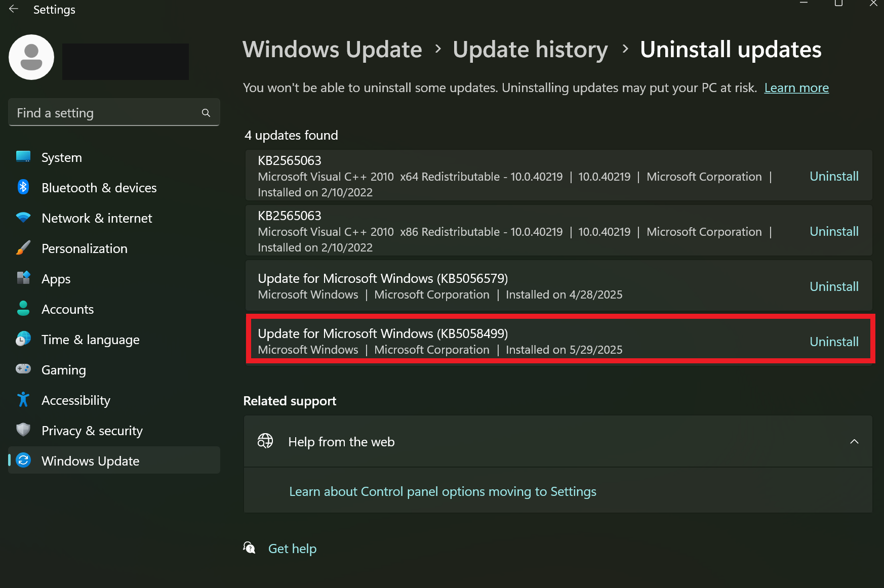Image resolution: width=884 pixels, height=588 pixels.
Task: Collapse the Help from the web section
Action: click(854, 442)
